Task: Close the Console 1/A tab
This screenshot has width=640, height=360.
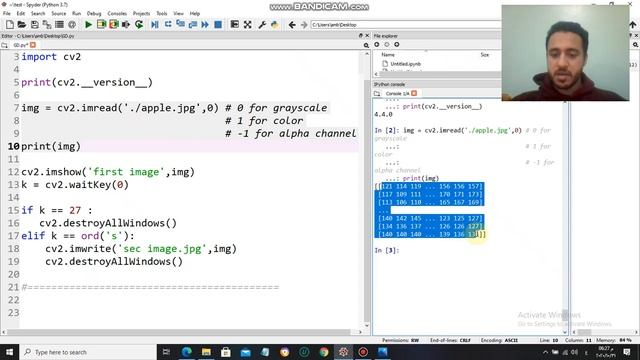Action: 414,93
